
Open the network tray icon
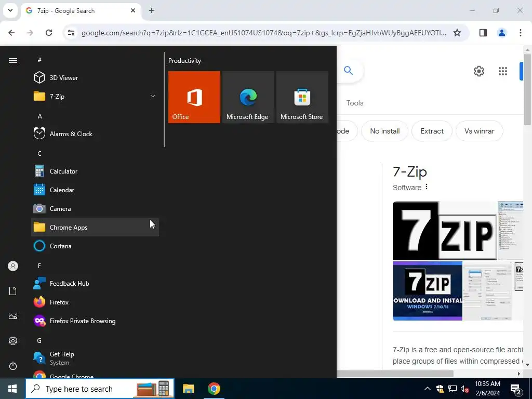point(453,389)
